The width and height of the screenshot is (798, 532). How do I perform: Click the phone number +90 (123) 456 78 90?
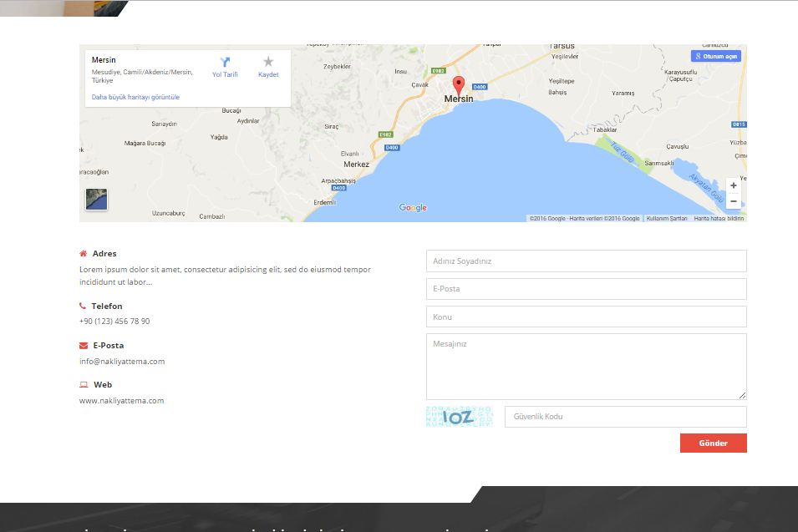114,321
